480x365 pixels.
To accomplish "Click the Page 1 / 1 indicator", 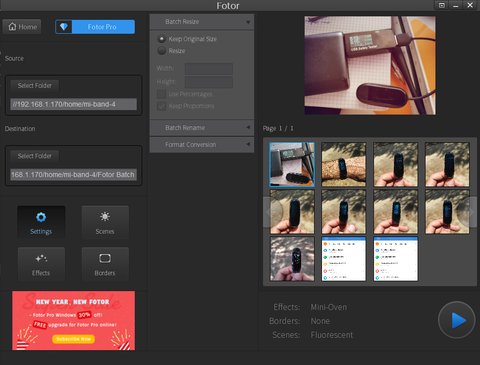I will 278,128.
